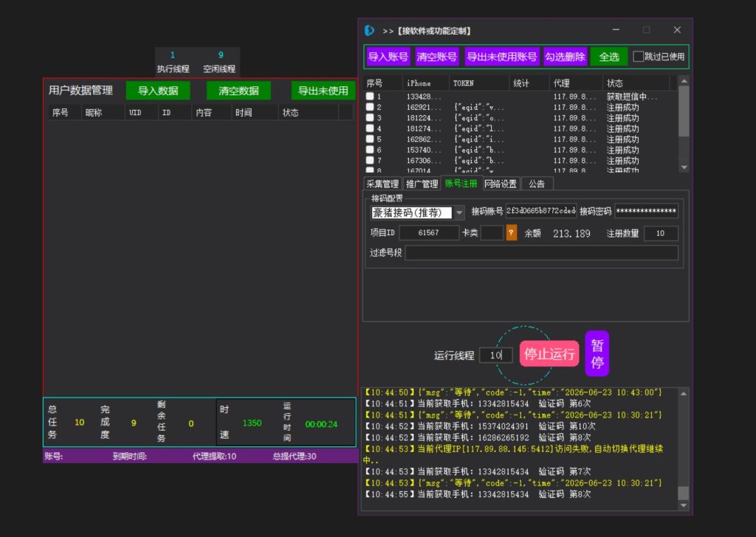The width and height of the screenshot is (756, 537).
Task: Click the 执行线程 counter above the left panel
Action: (173, 62)
